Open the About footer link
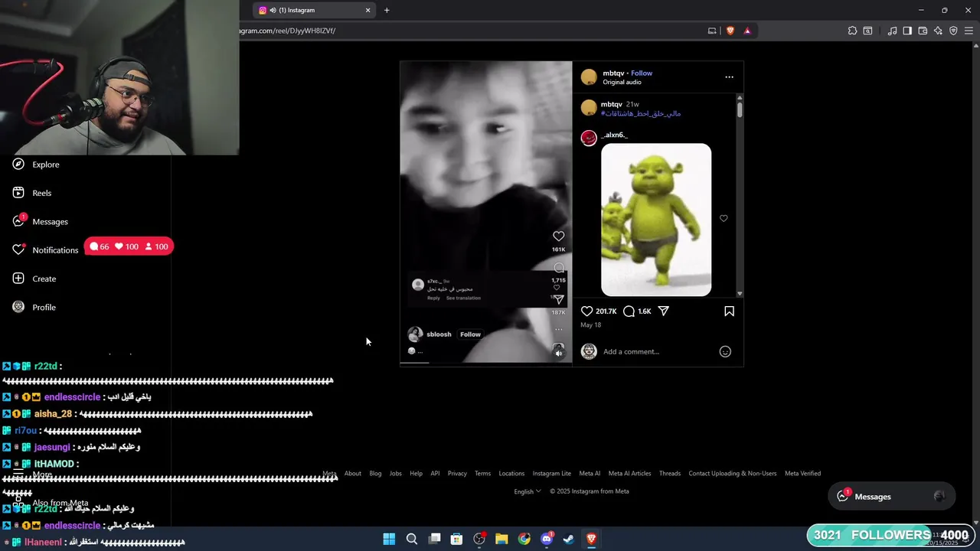980x551 pixels. pyautogui.click(x=353, y=473)
